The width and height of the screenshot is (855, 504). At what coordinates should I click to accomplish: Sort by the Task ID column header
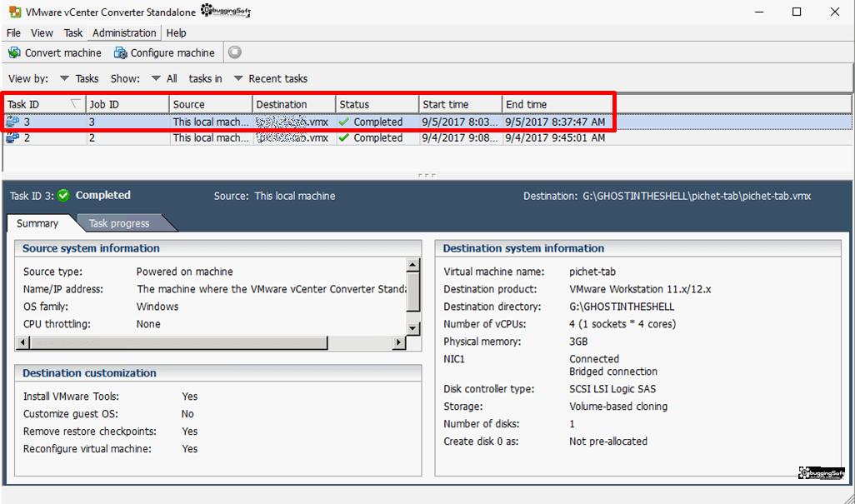click(45, 104)
